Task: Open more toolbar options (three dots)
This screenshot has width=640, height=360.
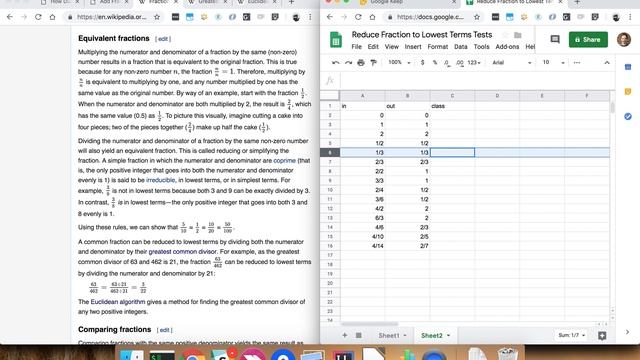Action: 577,62
